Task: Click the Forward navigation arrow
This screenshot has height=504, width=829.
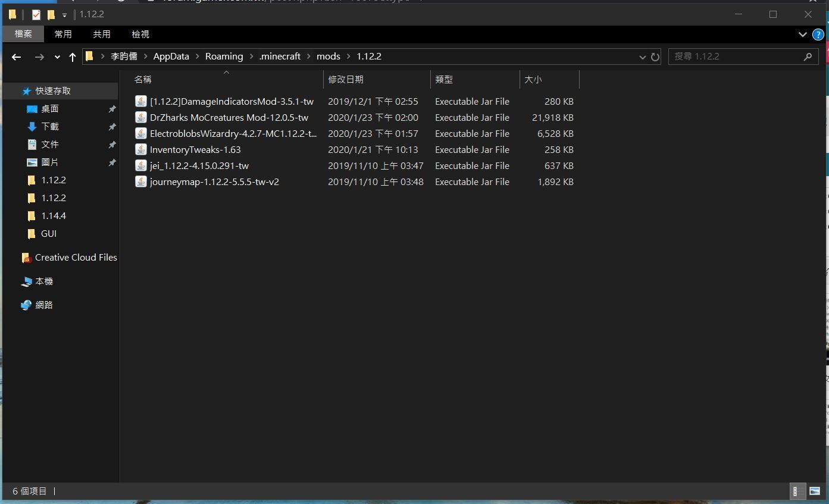Action: [39, 57]
